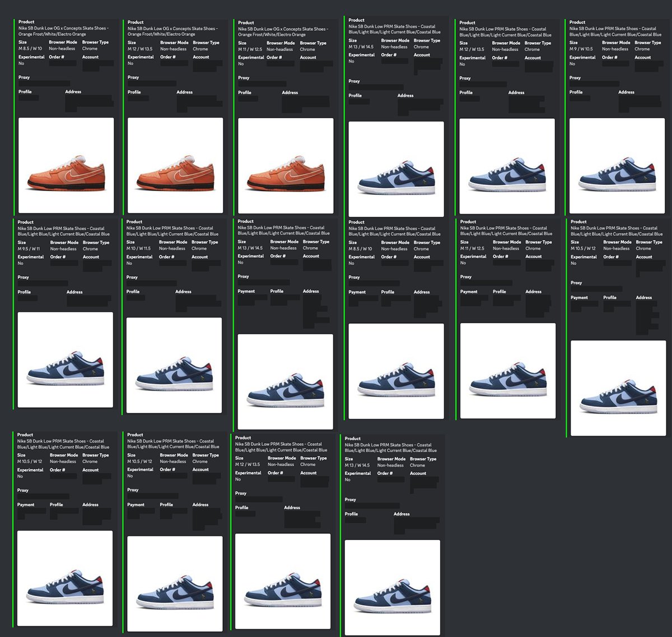
Task: Click the Payment label on the Coastal Blue M 11 / W 12.5 card
Action: pos(469,291)
